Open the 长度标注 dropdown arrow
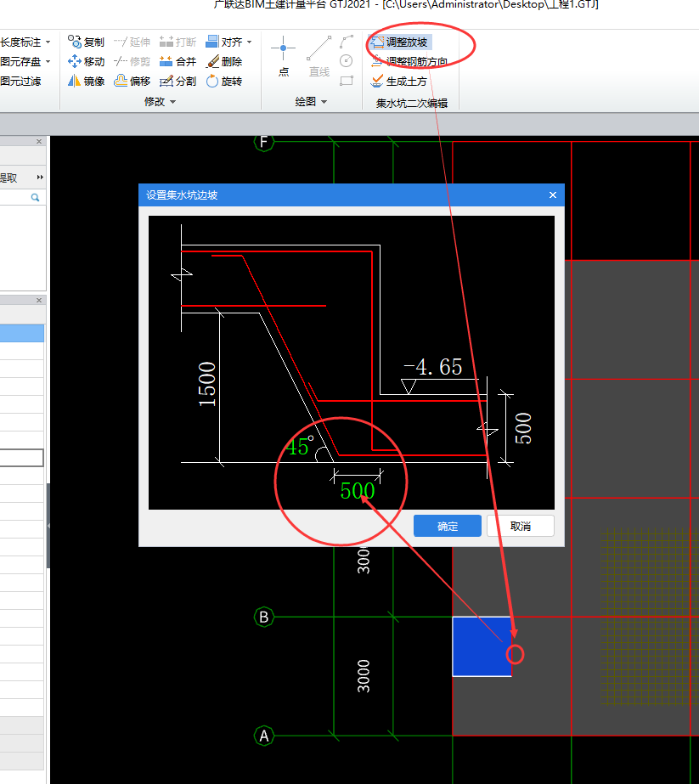This screenshot has width=699, height=784. 48,42
